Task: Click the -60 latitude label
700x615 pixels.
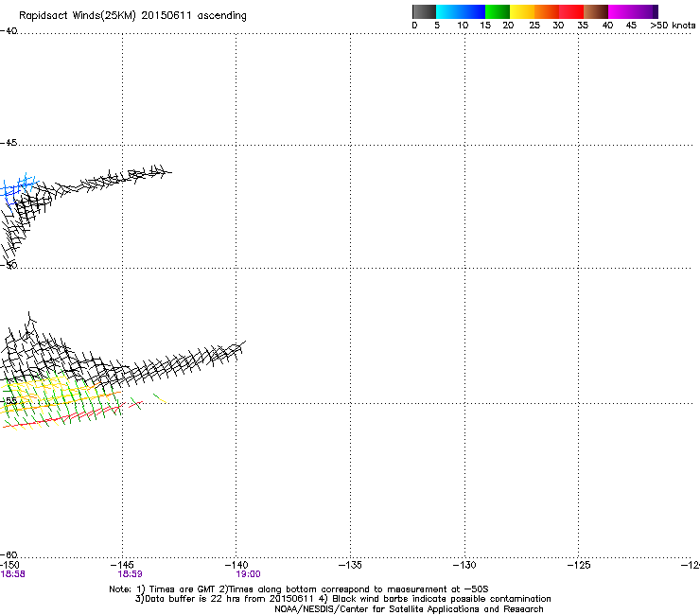Action: point(9,554)
